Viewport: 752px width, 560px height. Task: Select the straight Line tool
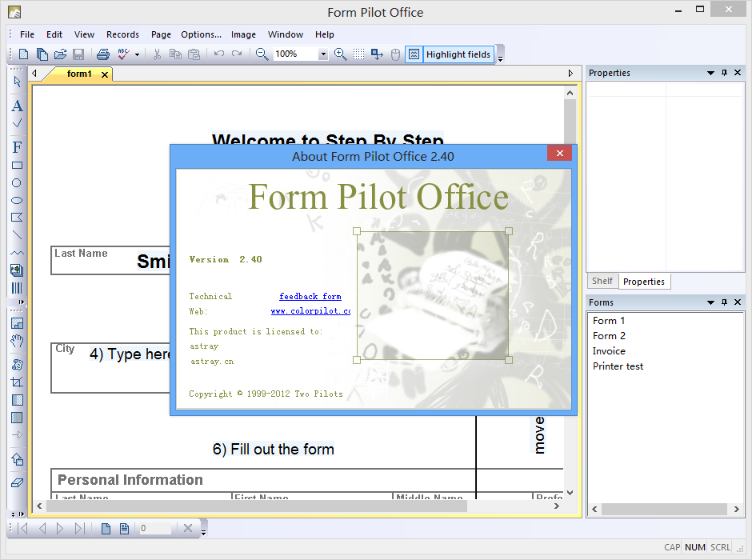[18, 235]
